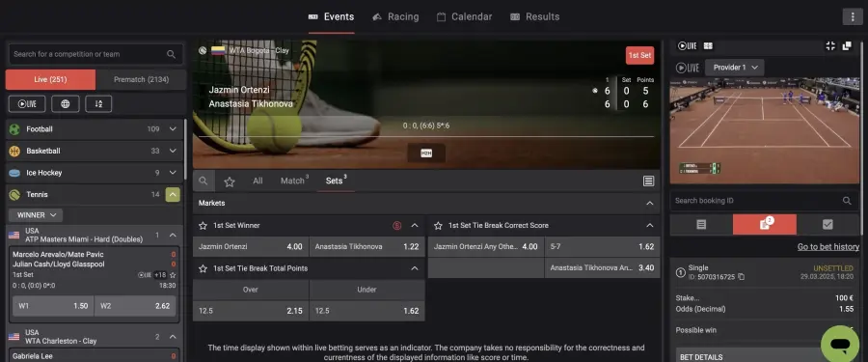The height and width of the screenshot is (362, 868).
Task: Open the Calendar tab
Action: click(464, 16)
